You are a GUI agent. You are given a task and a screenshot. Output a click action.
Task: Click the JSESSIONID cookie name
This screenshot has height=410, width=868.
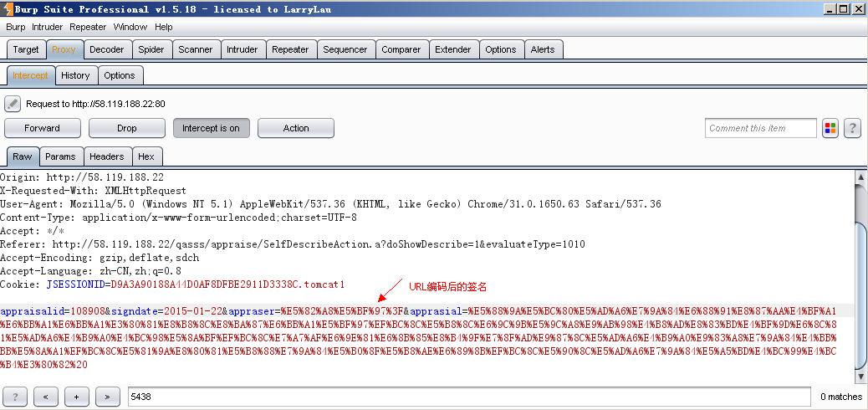pos(75,284)
